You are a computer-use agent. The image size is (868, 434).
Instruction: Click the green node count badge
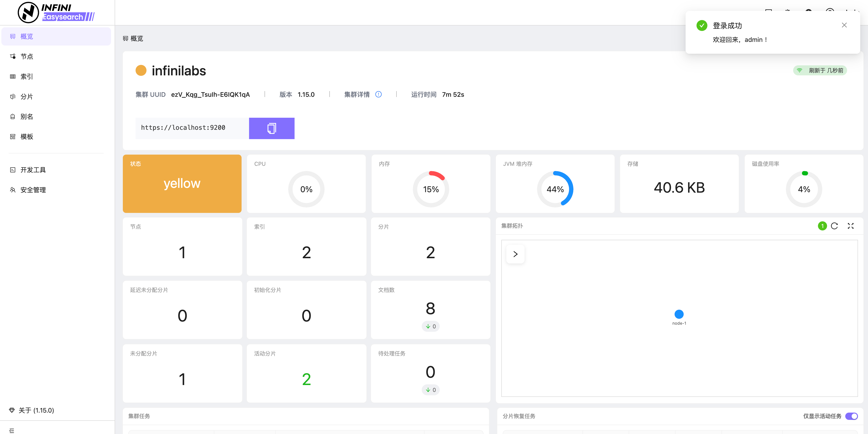pyautogui.click(x=822, y=226)
